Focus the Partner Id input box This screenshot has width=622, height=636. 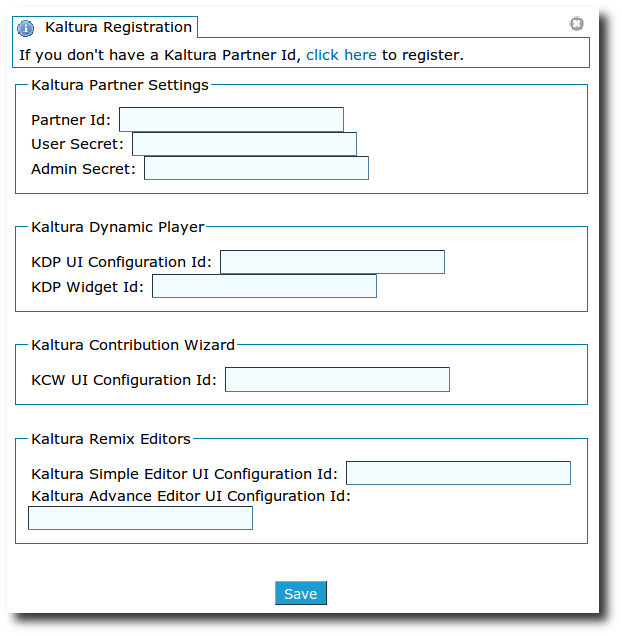[231, 119]
